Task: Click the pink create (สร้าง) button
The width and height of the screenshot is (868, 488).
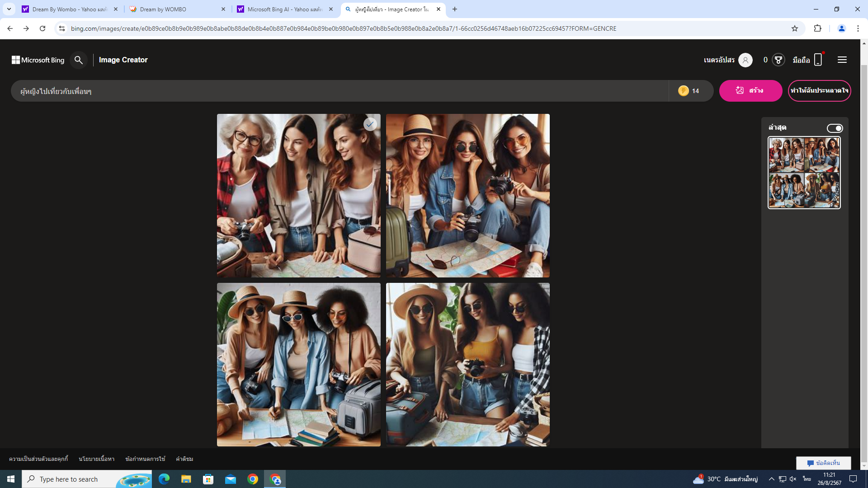Action: click(750, 91)
